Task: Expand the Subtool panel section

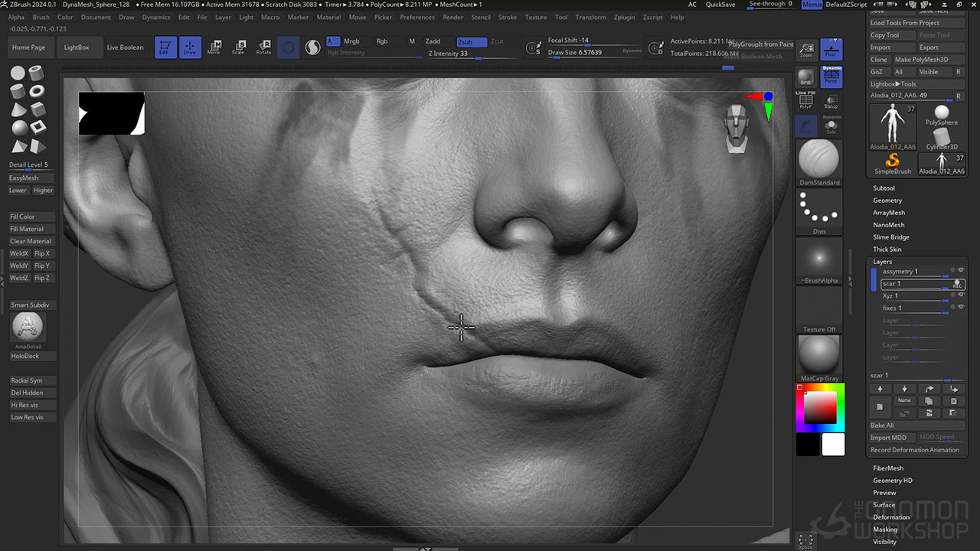Action: pyautogui.click(x=884, y=187)
